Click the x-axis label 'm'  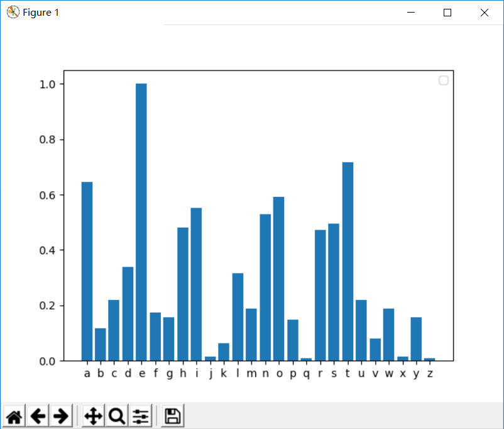(x=251, y=373)
